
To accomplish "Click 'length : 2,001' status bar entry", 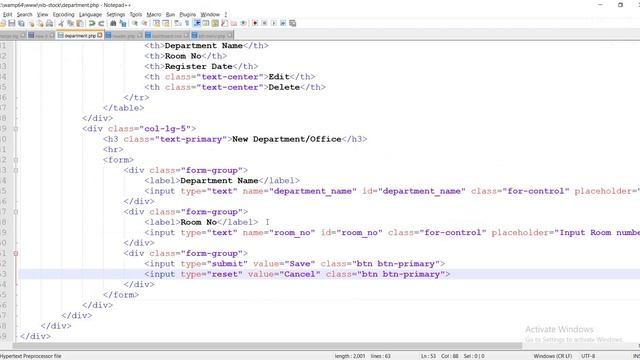I will (x=350, y=356).
